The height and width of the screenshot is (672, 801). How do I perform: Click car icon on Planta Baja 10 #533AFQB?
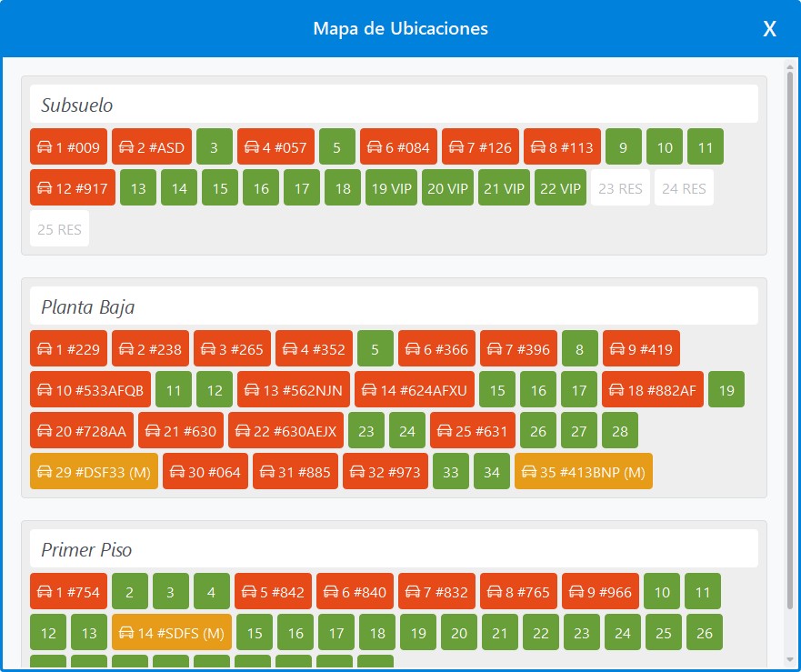(x=45, y=391)
